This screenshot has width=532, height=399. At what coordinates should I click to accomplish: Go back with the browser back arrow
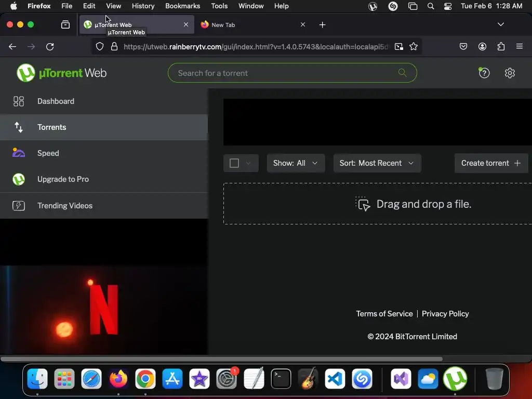(x=12, y=46)
